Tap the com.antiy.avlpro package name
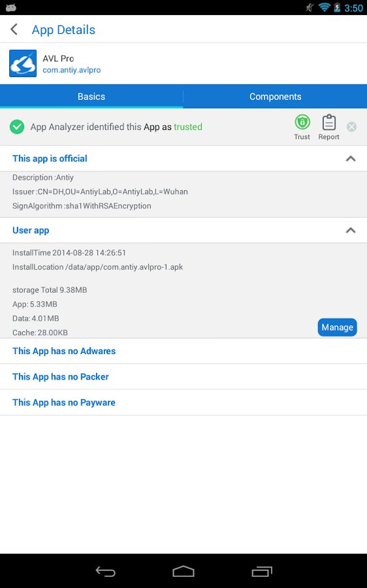The height and width of the screenshot is (588, 367). [x=72, y=70]
